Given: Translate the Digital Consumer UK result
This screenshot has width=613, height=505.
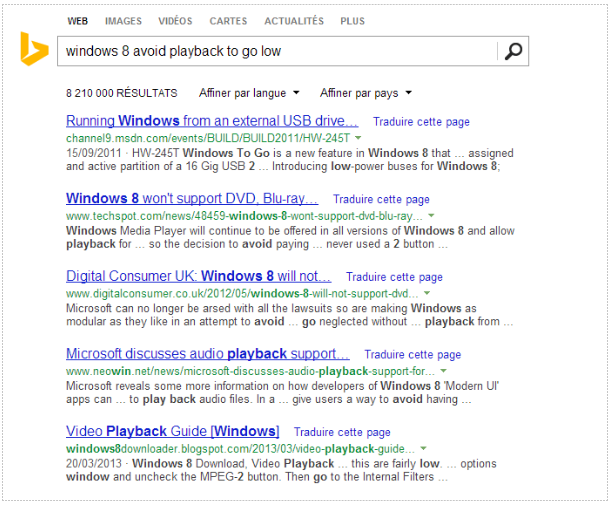Looking at the screenshot, I should [x=394, y=277].
